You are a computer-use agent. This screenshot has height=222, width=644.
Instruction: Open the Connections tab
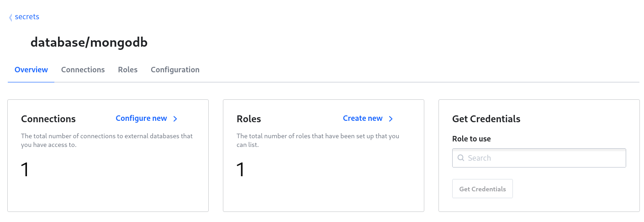coord(83,70)
